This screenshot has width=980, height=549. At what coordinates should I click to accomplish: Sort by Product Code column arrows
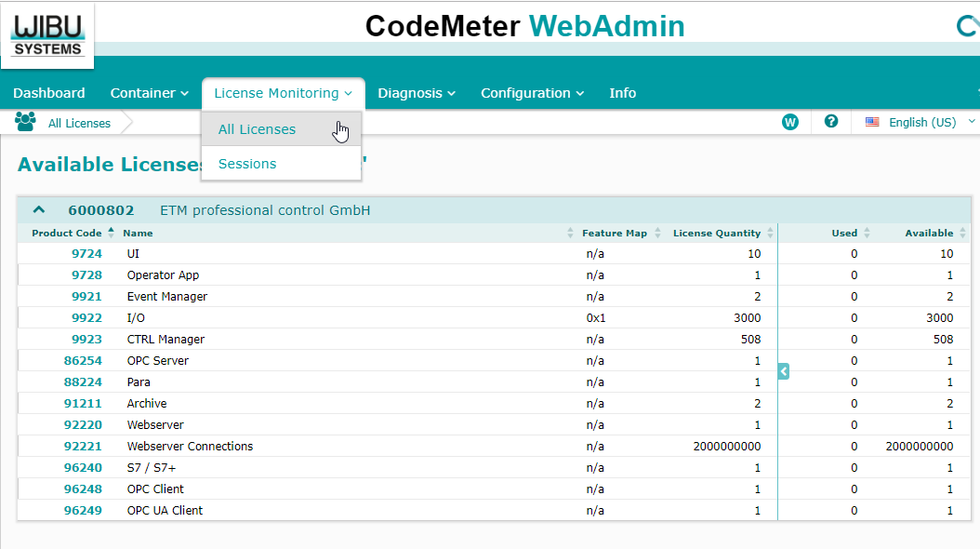tap(112, 233)
